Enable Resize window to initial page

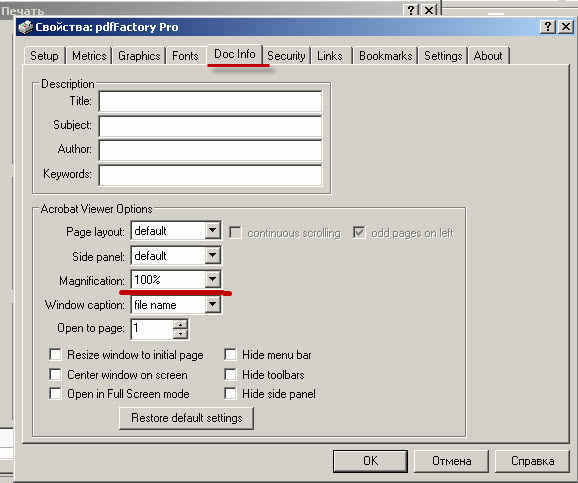point(55,355)
